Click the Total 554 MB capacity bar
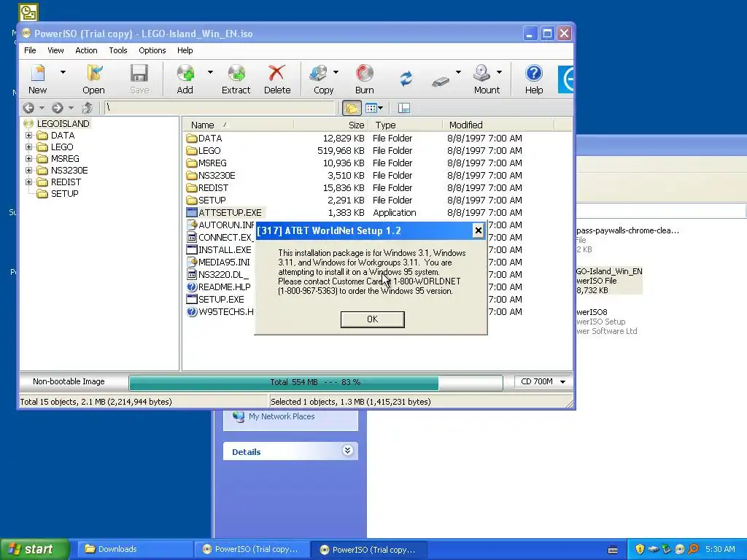The width and height of the screenshot is (747, 560). pyautogui.click(x=315, y=382)
